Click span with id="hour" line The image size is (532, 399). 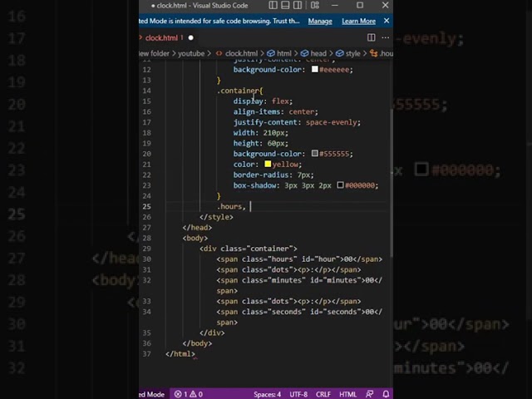[x=299, y=259]
